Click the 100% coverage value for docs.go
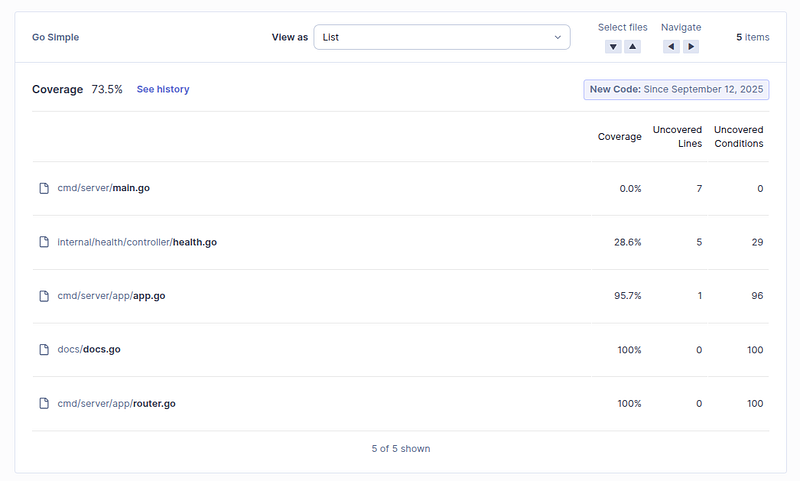Viewport: 800px width, 481px height. point(629,350)
